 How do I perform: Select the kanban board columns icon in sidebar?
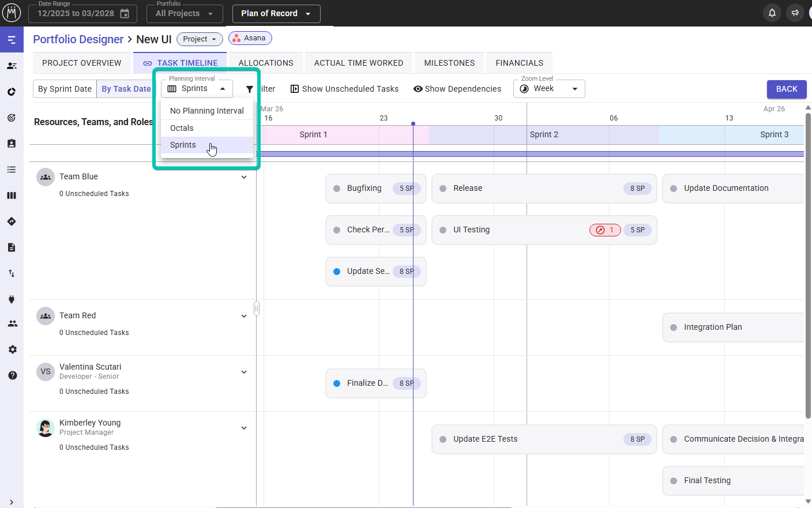click(12, 195)
